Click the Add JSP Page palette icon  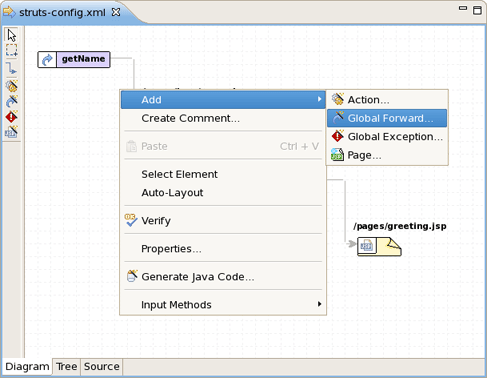(x=11, y=132)
